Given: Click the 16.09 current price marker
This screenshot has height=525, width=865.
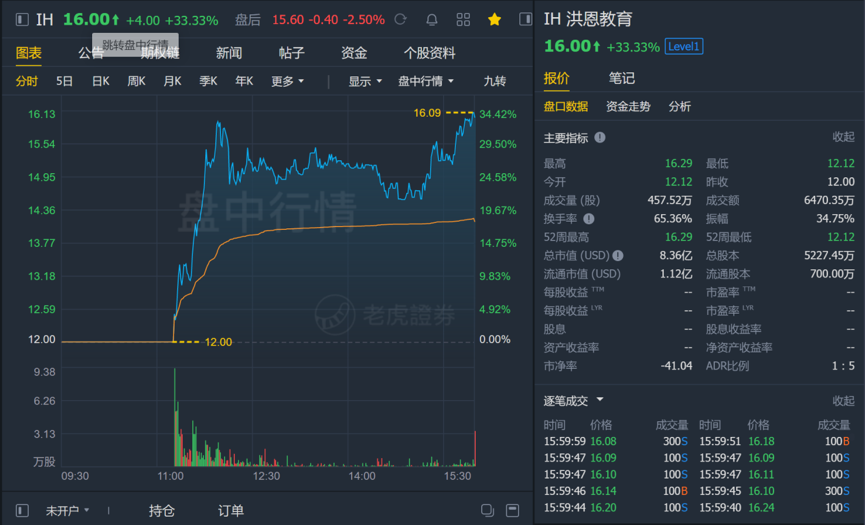Looking at the screenshot, I should click(x=427, y=113).
